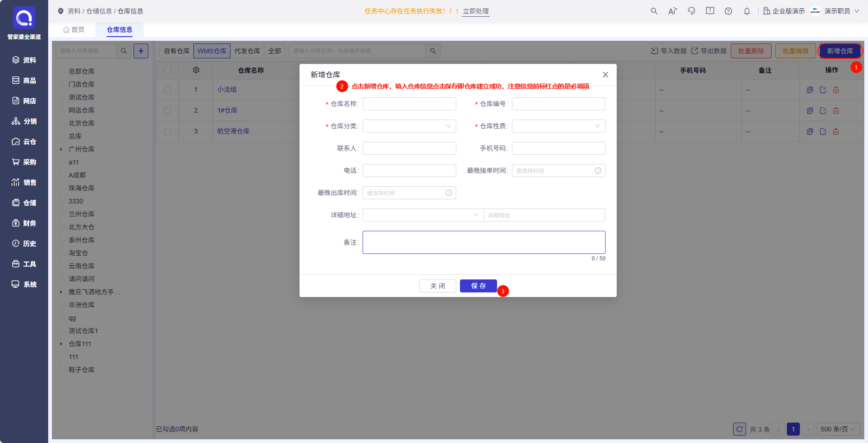This screenshot has height=443, width=868.
Task: Switch to the 仓库信息 tab
Action: (120, 30)
